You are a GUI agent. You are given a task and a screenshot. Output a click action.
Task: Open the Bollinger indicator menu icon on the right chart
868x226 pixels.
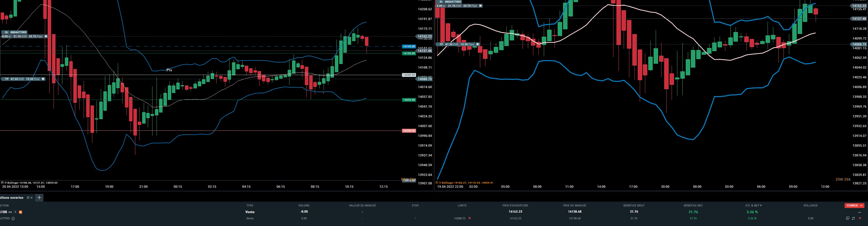[437, 183]
